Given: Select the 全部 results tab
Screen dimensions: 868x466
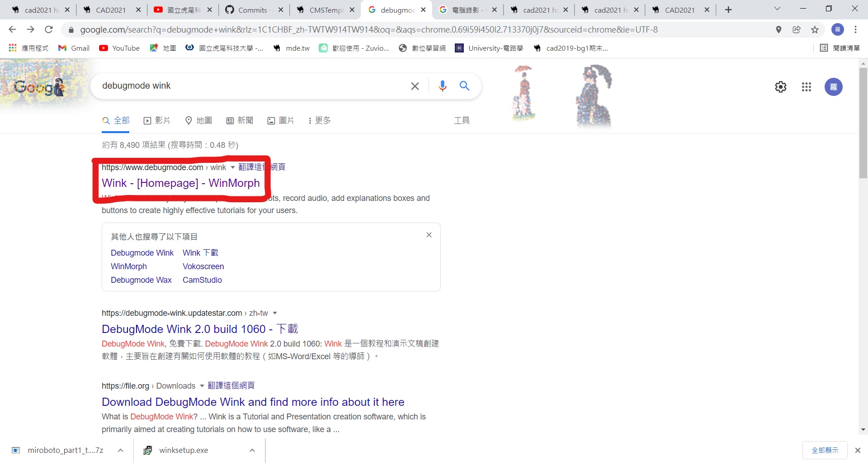Looking at the screenshot, I should [116, 121].
